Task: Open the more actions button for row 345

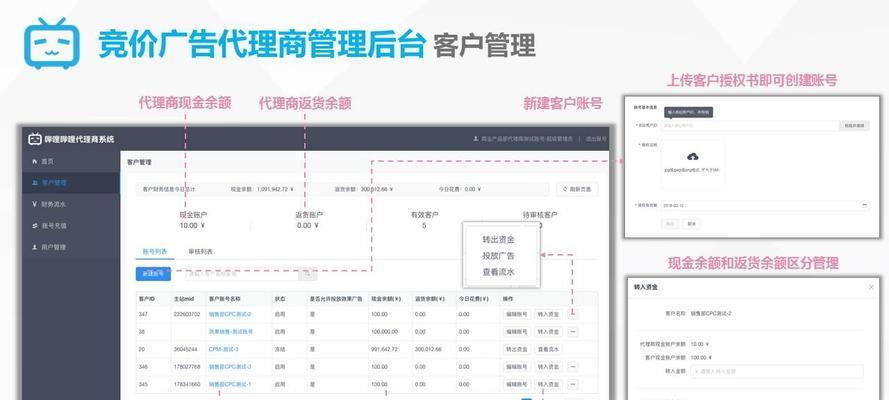Action: click(x=573, y=384)
